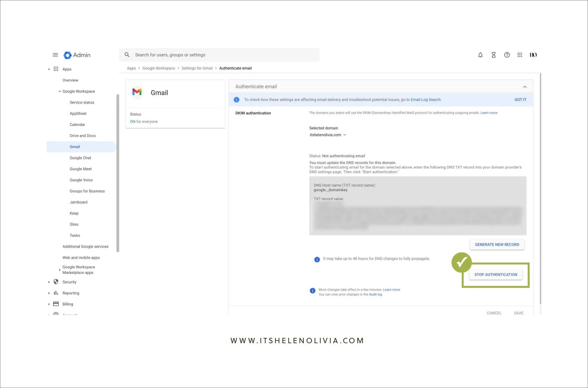588x388 pixels.
Task: Click the Gmail logo icon
Action: click(x=137, y=93)
